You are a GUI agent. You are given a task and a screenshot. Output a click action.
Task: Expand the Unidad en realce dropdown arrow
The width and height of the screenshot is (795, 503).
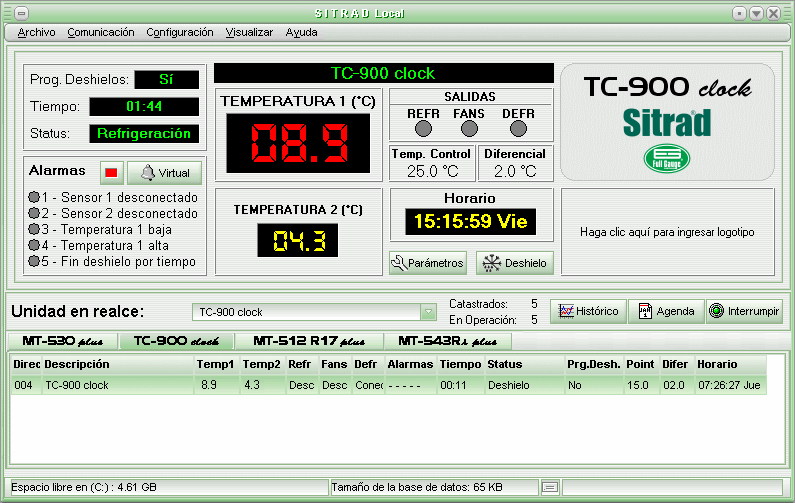pos(428,312)
